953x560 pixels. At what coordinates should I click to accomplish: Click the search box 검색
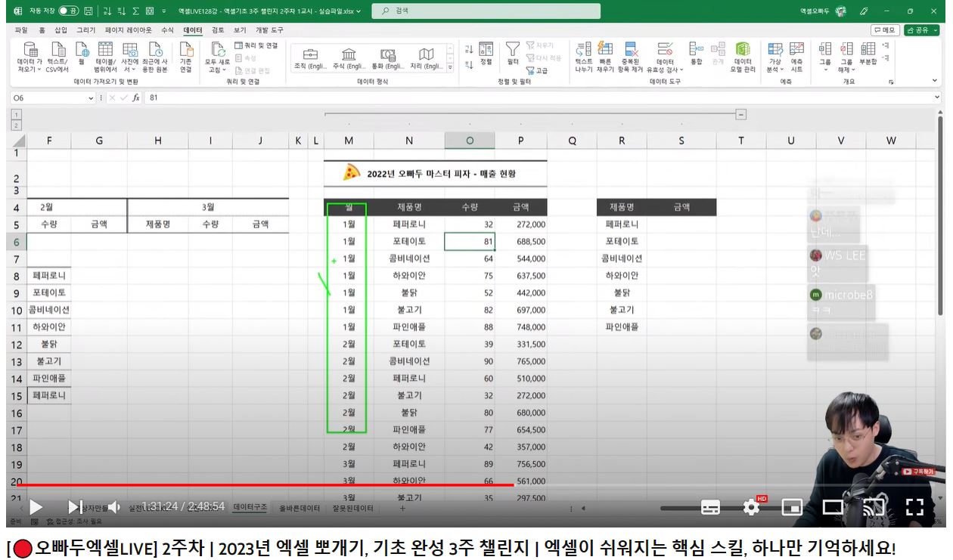[486, 11]
